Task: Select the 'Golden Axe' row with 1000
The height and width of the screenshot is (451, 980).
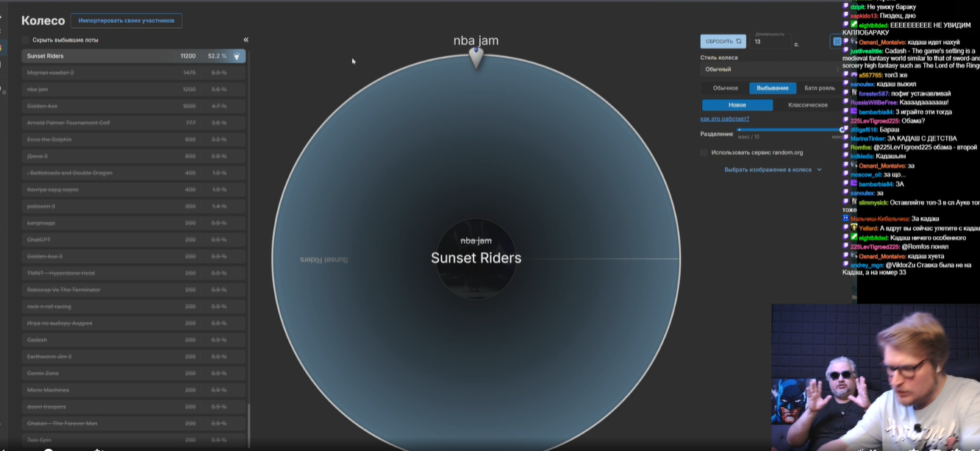Action: tap(133, 106)
